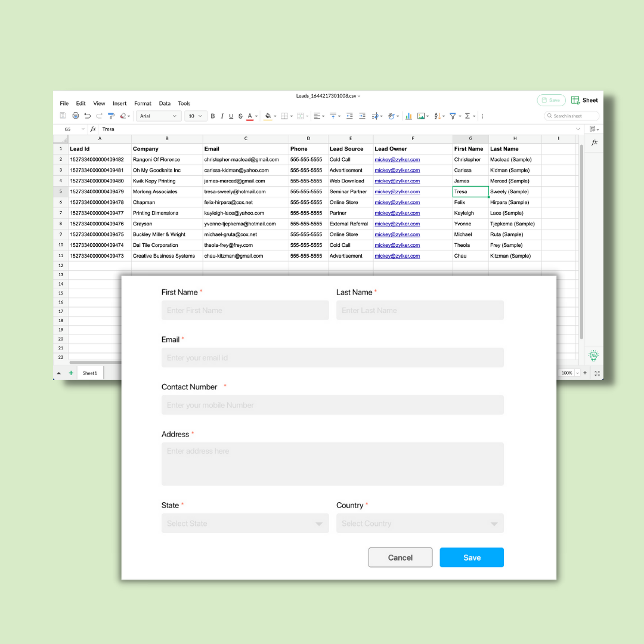Expand the Select Country dropdown

420,524
